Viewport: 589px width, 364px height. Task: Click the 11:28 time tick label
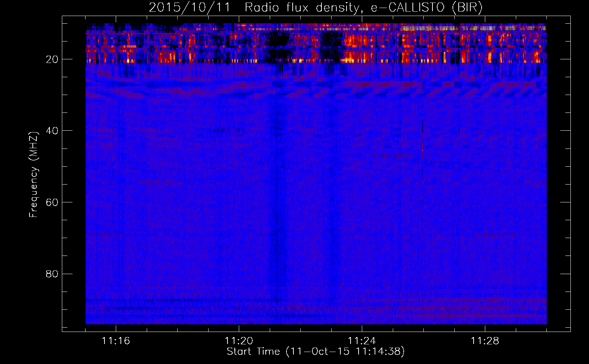click(x=485, y=341)
